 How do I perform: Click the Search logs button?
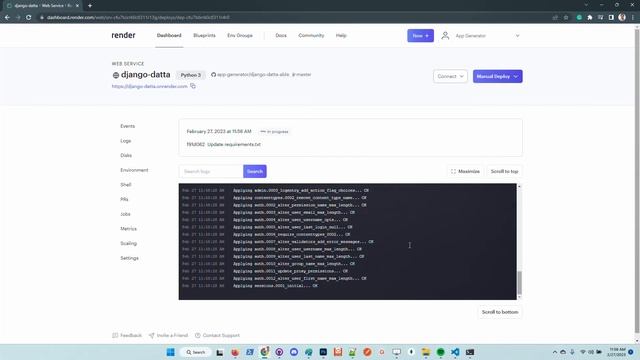pyautogui.click(x=255, y=171)
